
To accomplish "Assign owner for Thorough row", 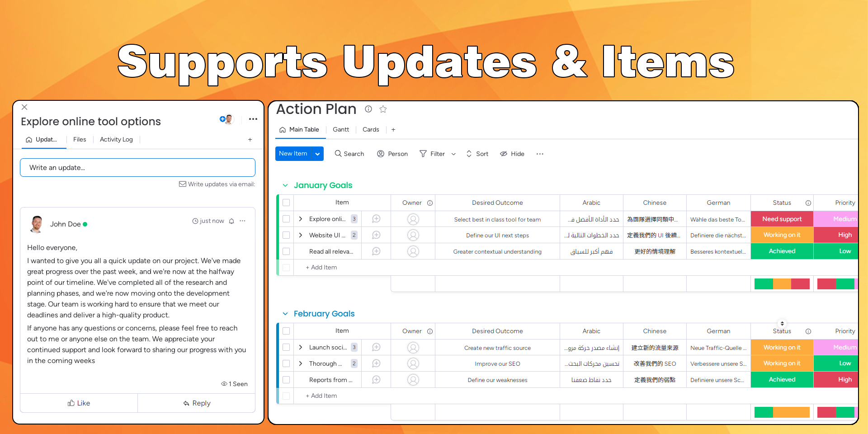I will tap(413, 363).
